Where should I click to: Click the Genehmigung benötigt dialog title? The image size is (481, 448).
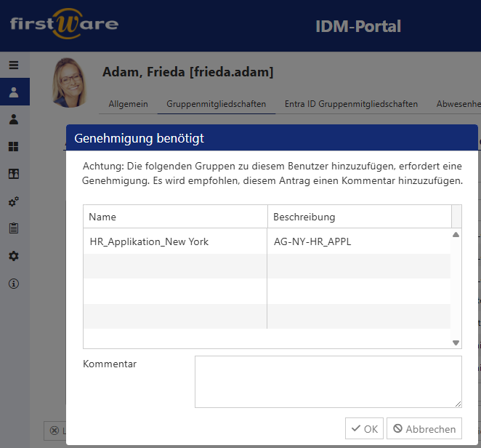click(x=139, y=138)
